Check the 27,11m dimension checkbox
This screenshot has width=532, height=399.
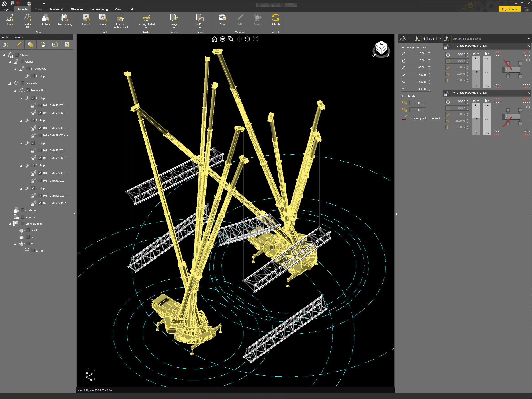[33, 250]
